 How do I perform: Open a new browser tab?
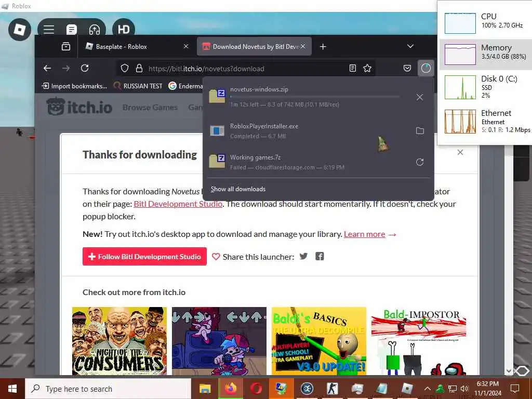323,46
